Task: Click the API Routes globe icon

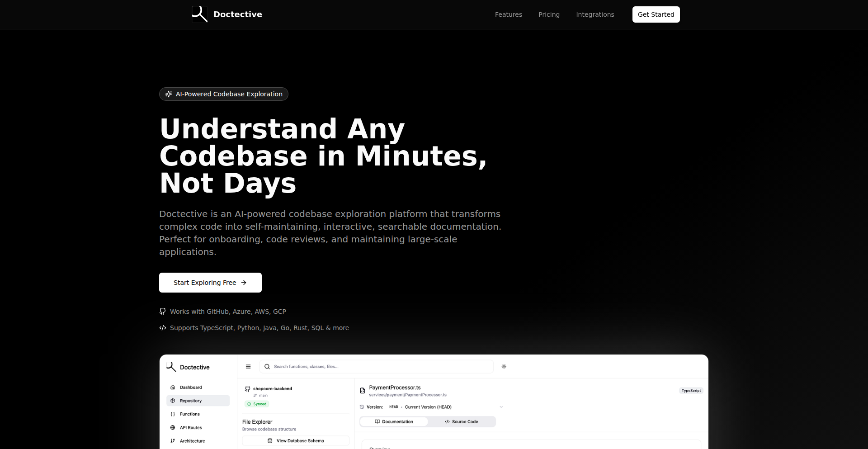Action: click(173, 428)
